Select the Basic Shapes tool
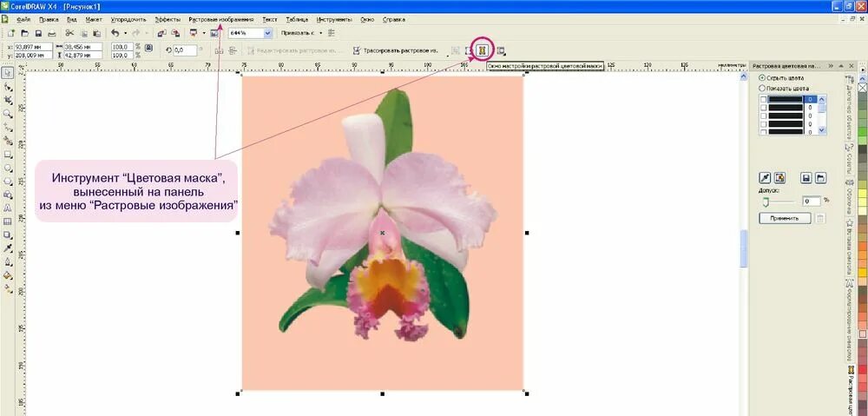This screenshot has width=868, height=416. coord(8,195)
